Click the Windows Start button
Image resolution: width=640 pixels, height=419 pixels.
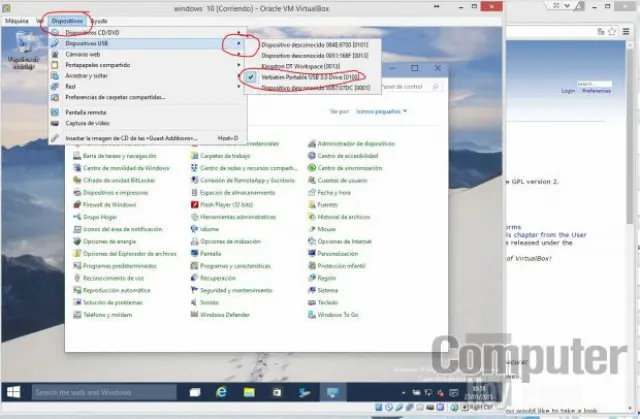(x=14, y=392)
